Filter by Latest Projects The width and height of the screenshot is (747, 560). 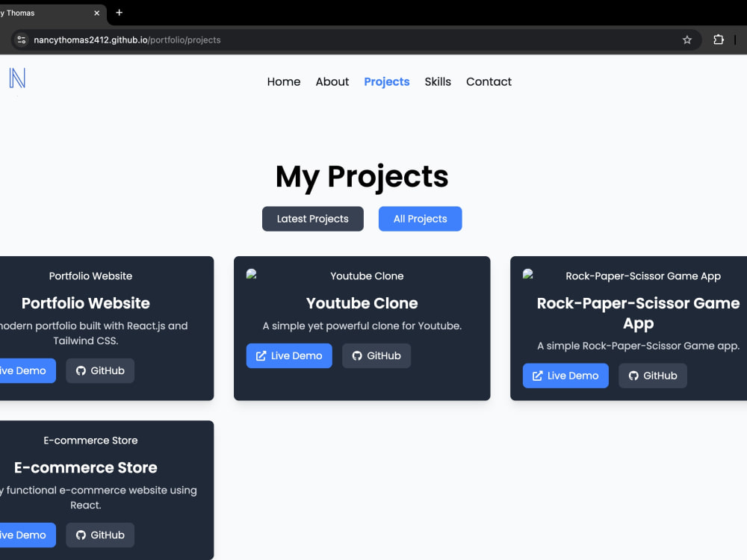click(313, 219)
